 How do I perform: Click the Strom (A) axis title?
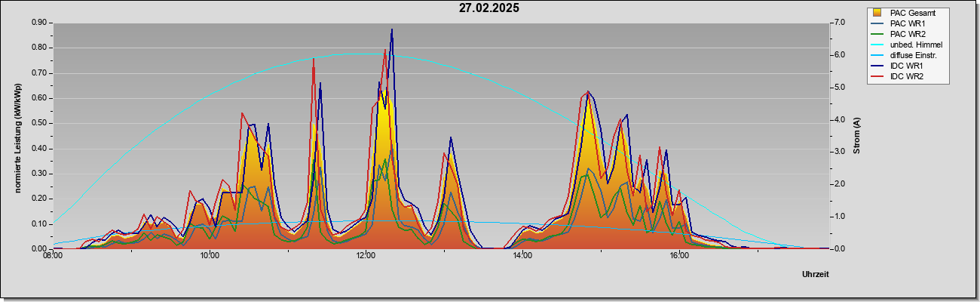(857, 136)
